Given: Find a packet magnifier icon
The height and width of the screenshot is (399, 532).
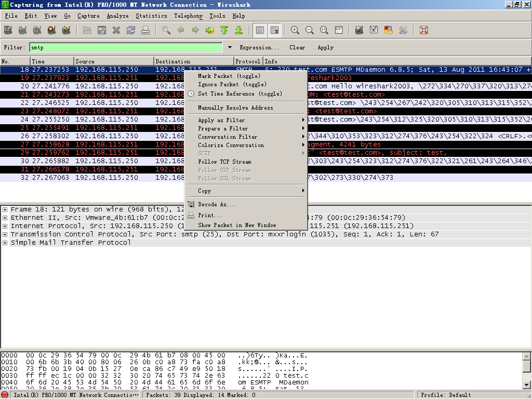Looking at the screenshot, I should pyautogui.click(x=166, y=30).
